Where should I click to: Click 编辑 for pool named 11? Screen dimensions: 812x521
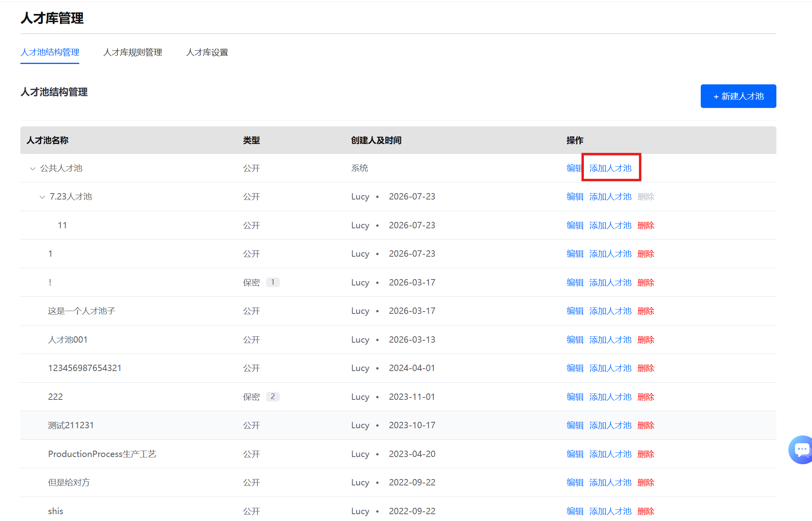[575, 226]
